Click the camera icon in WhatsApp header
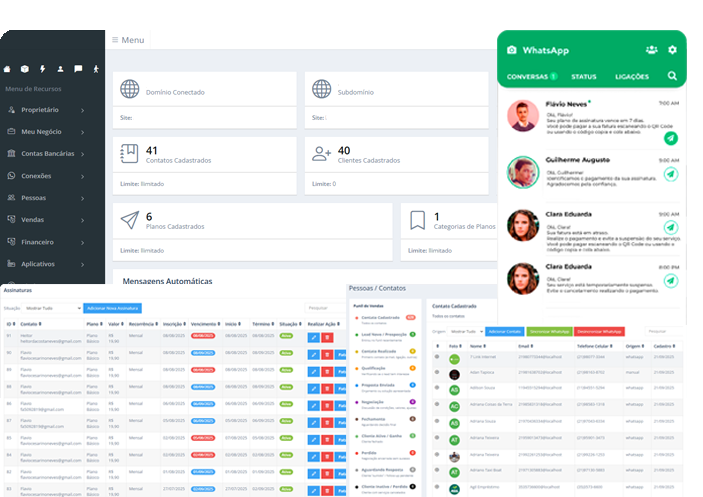 pyautogui.click(x=512, y=50)
